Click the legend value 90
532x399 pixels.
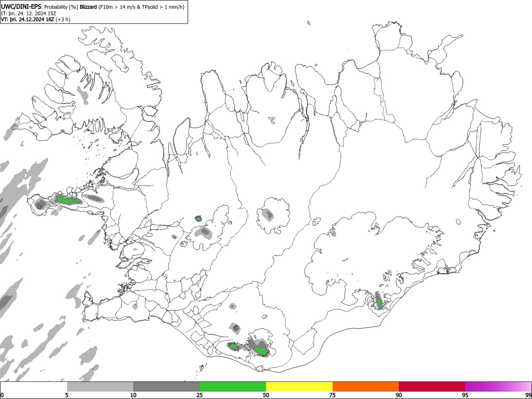tap(399, 395)
